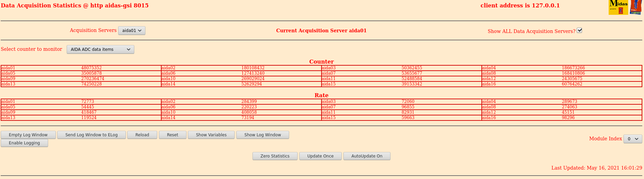The image size is (644, 179).
Task: Click rate value 59663 for aida15
Action: coord(408,118)
